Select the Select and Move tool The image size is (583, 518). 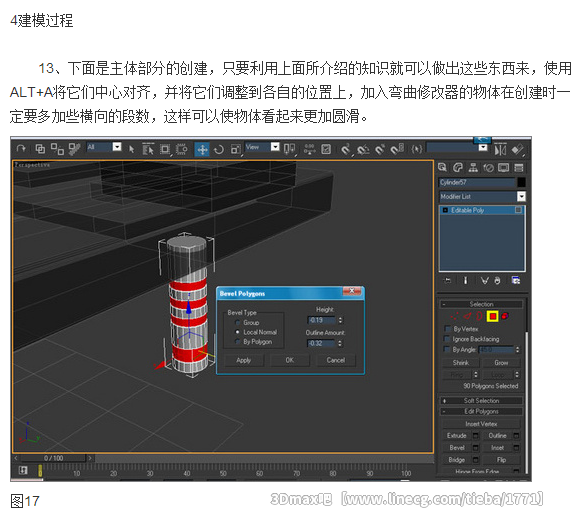pos(202,149)
